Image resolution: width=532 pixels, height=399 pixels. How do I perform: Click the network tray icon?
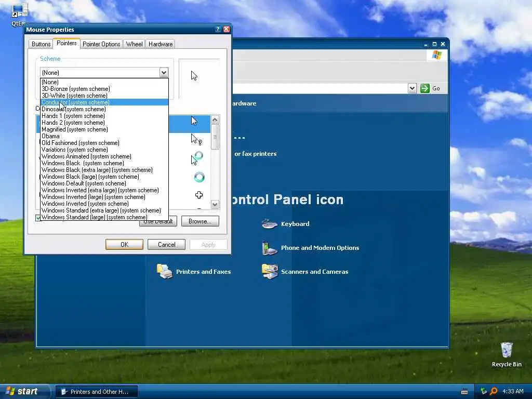484,392
